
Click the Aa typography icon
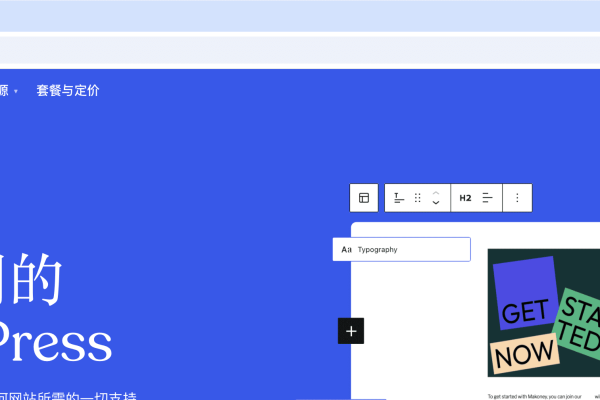point(346,249)
